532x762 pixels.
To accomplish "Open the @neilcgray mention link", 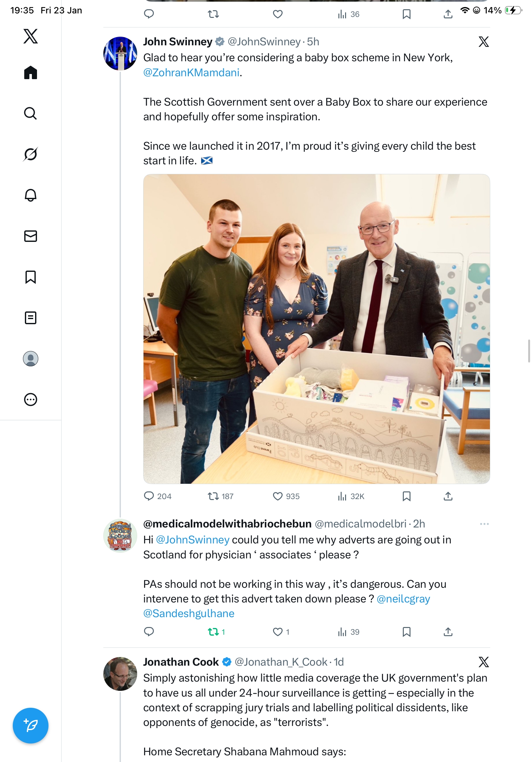I will click(403, 598).
